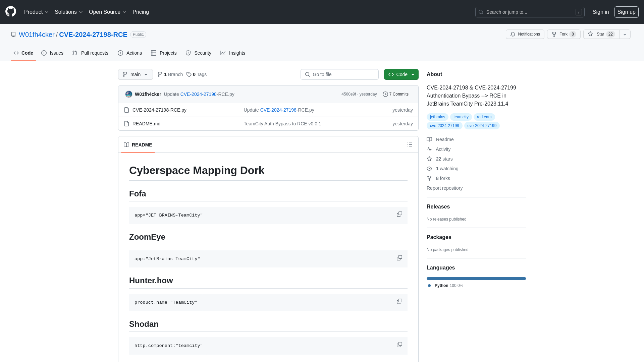Click the redteam topic tag
Screen dimensions: 644x362
(x=484, y=117)
